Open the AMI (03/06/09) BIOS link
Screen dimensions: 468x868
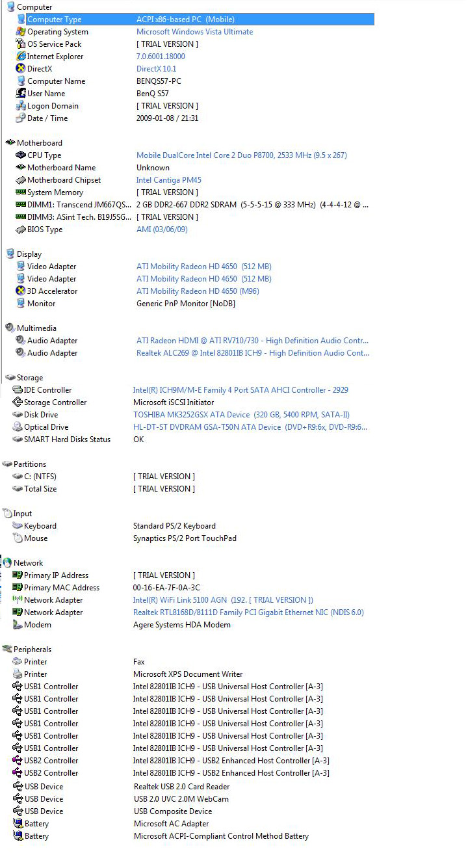coord(162,230)
